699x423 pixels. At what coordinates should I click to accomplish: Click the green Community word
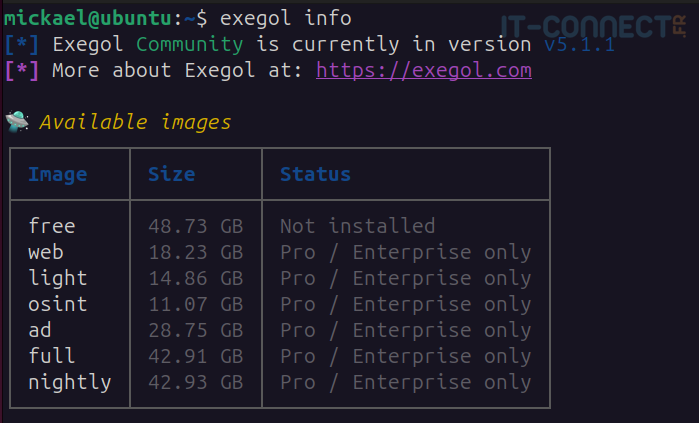click(189, 45)
